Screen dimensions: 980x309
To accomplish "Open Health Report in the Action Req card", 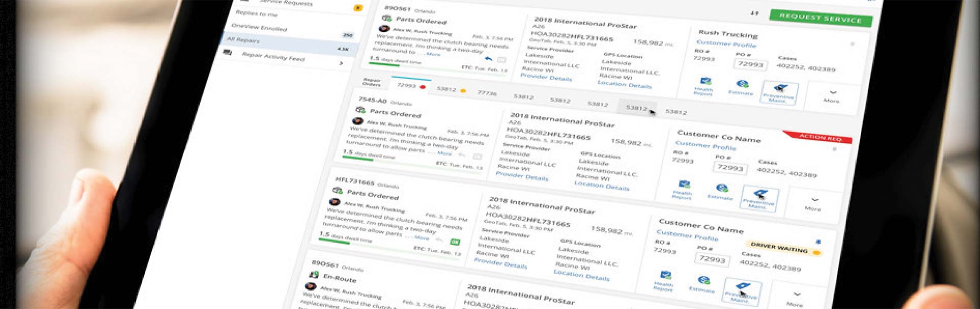I will coord(683,188).
